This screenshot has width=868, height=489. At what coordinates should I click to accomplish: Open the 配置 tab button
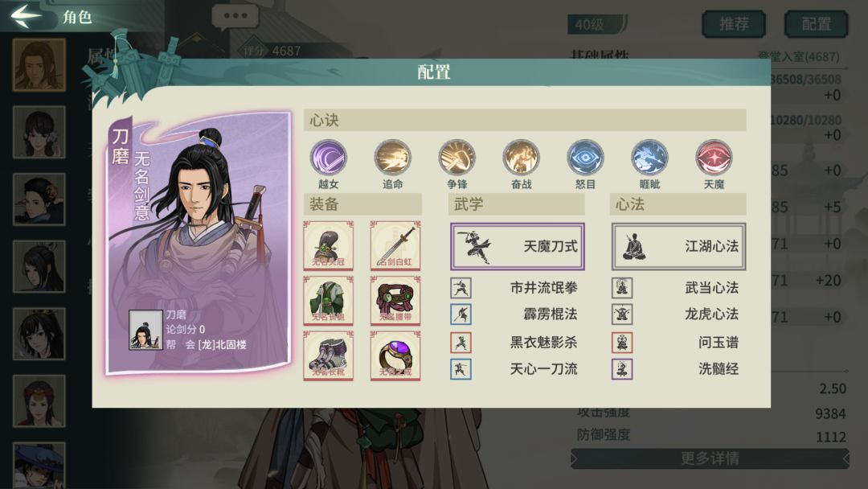coord(817,24)
